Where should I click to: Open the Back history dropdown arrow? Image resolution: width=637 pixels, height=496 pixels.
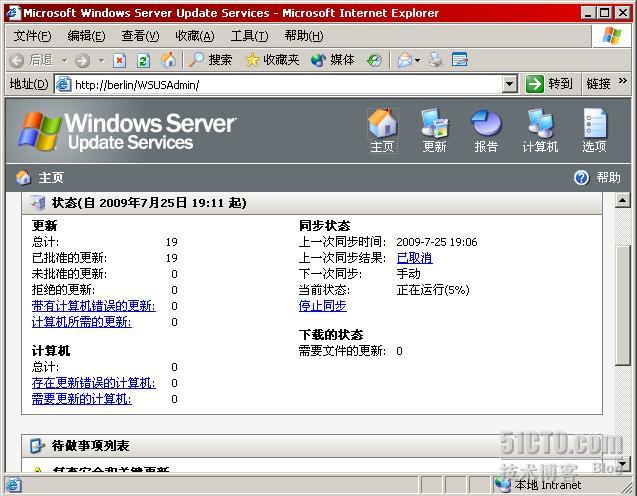coord(64,61)
